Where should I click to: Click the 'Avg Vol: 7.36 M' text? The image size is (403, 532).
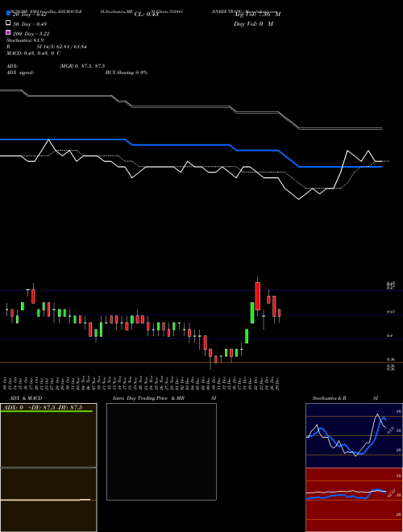[257, 15]
